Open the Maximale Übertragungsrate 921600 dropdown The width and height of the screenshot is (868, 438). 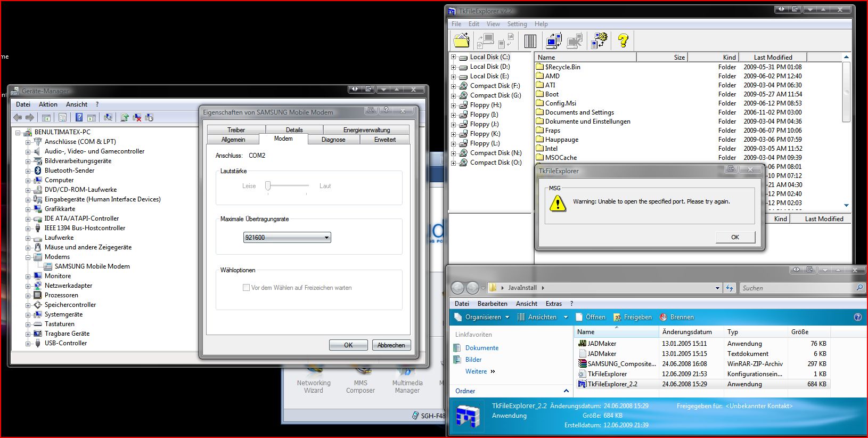tap(287, 238)
